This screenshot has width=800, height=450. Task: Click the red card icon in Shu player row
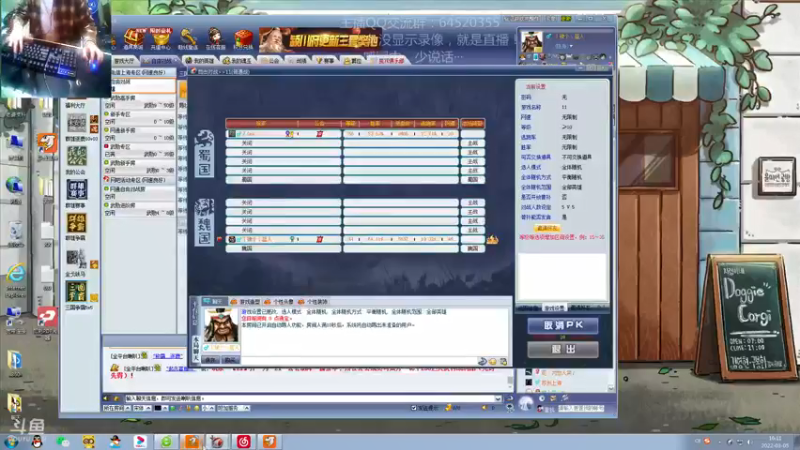[319, 134]
